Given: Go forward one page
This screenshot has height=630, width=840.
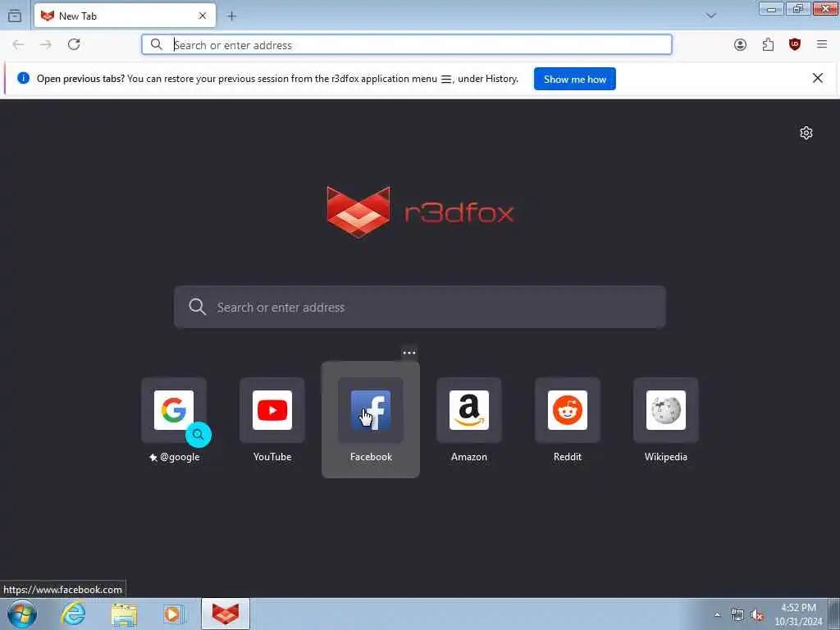Looking at the screenshot, I should [46, 44].
